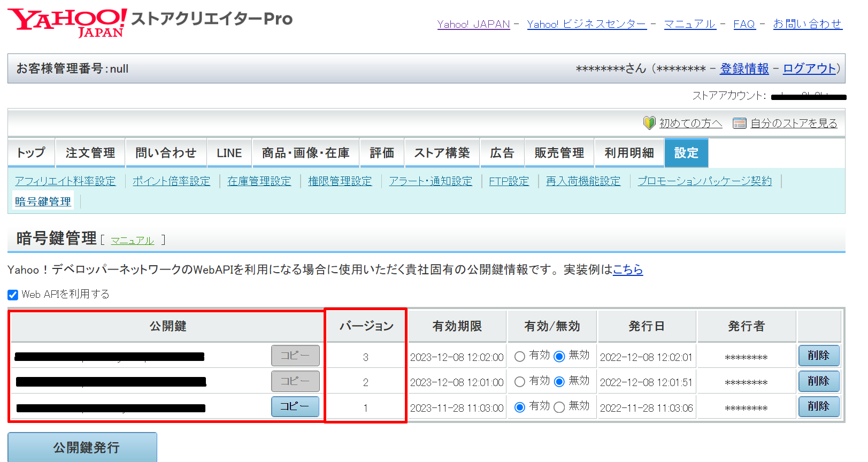
Task: Click the store page icon beside 自分のストアを見る
Action: [739, 124]
